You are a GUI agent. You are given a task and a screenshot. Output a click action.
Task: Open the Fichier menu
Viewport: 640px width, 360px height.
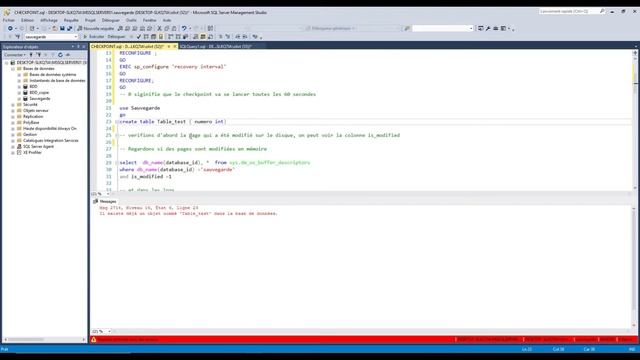pos(9,20)
